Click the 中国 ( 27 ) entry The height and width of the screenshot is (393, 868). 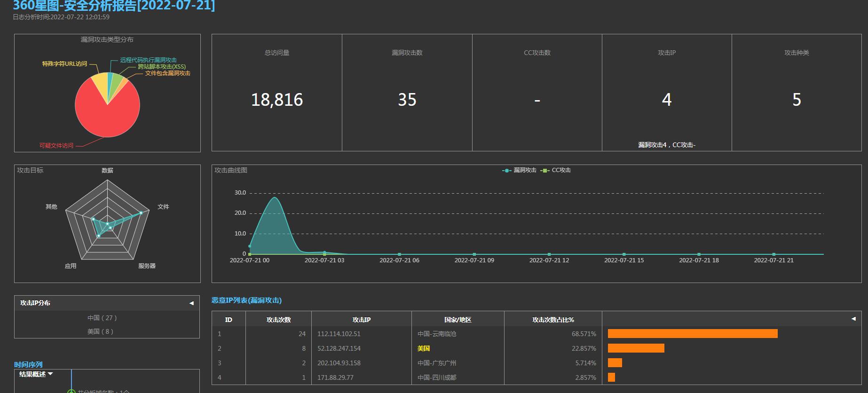click(102, 318)
